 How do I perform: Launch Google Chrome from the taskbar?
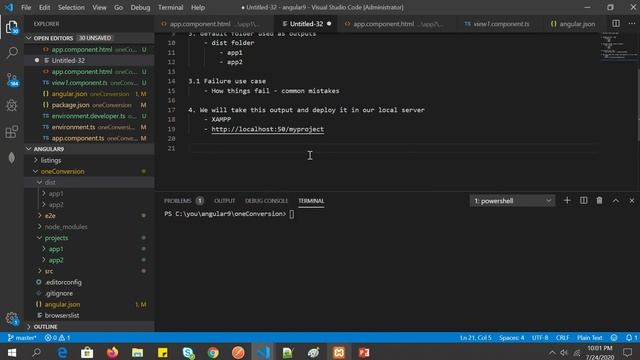click(x=213, y=352)
